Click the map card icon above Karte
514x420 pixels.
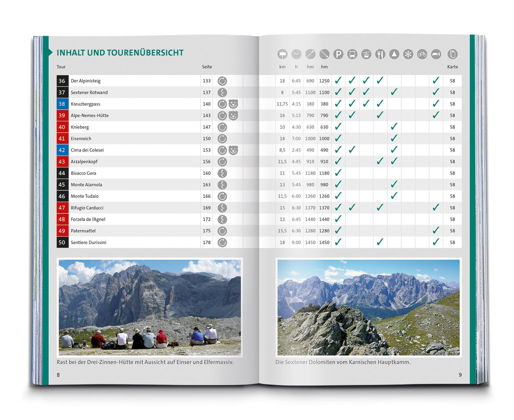pos(453,54)
